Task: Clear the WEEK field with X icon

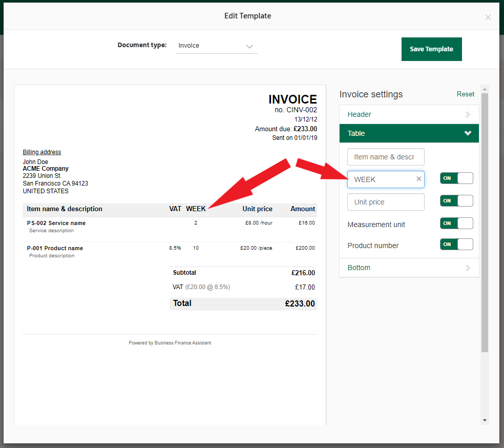Action: [x=418, y=179]
